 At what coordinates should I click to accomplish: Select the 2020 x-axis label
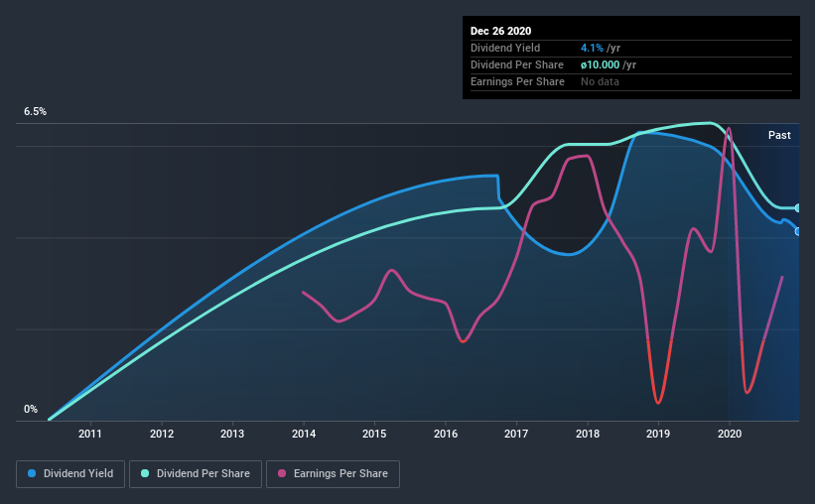(730, 434)
